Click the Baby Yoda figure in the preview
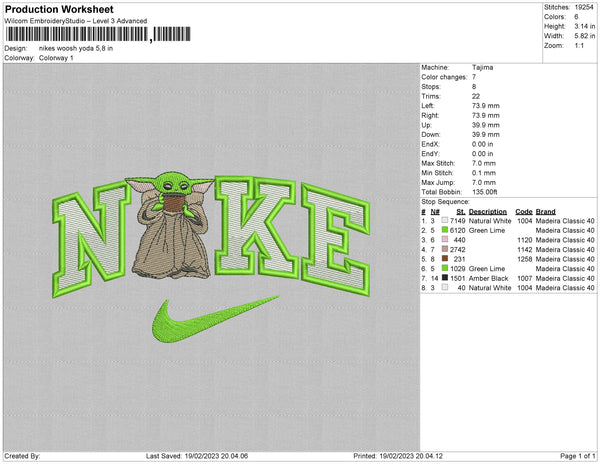Image resolution: width=600 pixels, height=464 pixels. tap(170, 226)
